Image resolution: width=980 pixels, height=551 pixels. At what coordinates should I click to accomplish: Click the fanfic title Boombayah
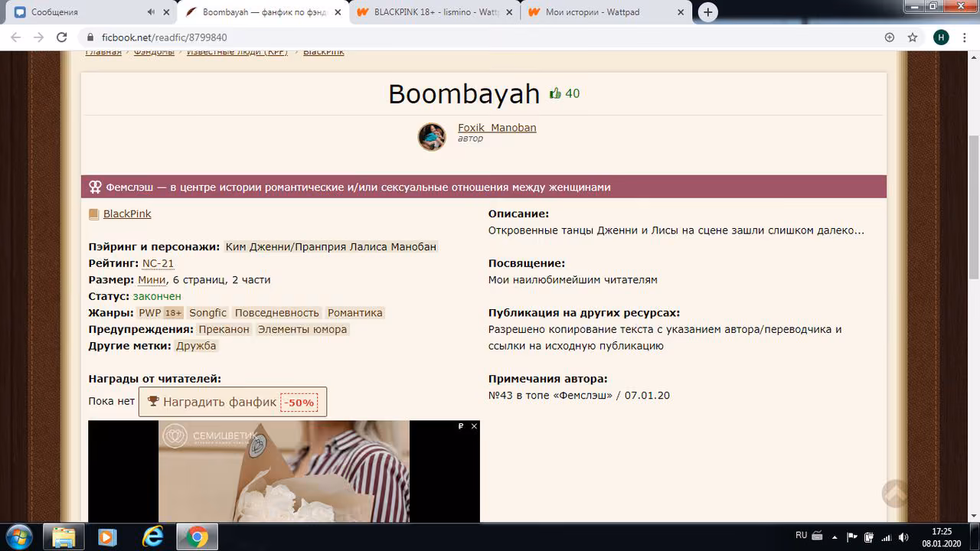[x=465, y=93]
